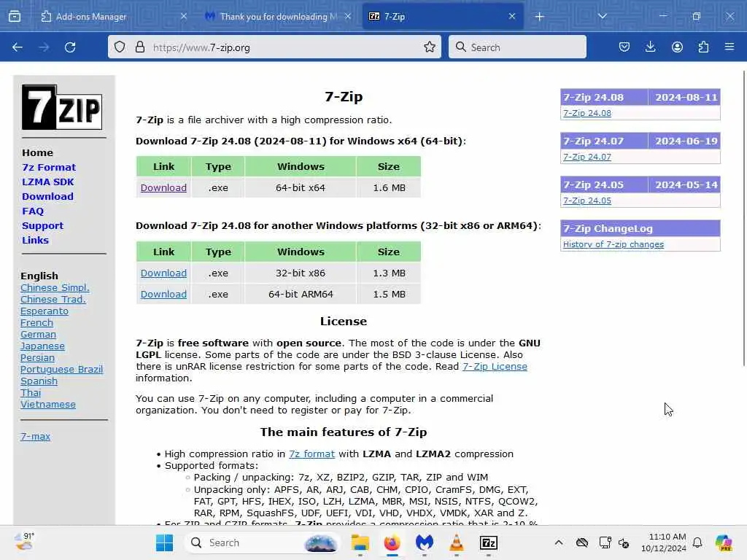Open the Downloads panel
Image resolution: width=747 pixels, height=560 pixels.
tap(650, 47)
